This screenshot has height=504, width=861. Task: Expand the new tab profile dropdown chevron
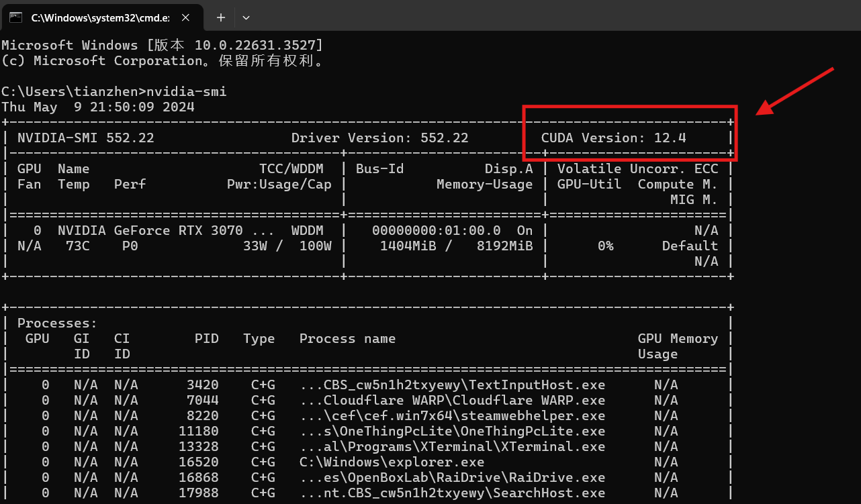click(x=246, y=17)
